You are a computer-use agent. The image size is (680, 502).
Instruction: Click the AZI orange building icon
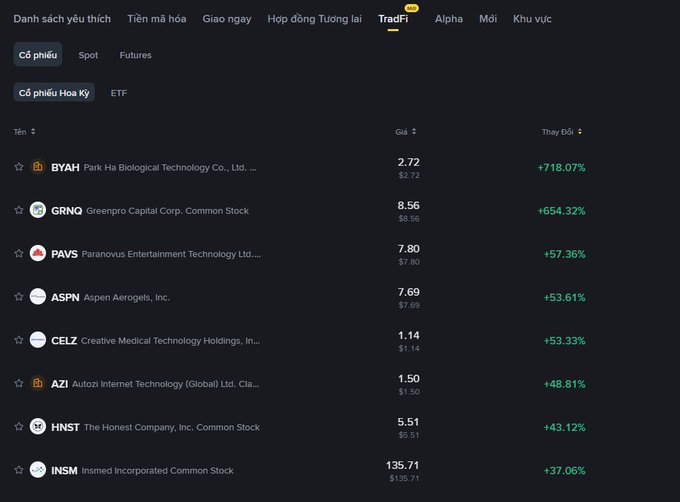38,384
